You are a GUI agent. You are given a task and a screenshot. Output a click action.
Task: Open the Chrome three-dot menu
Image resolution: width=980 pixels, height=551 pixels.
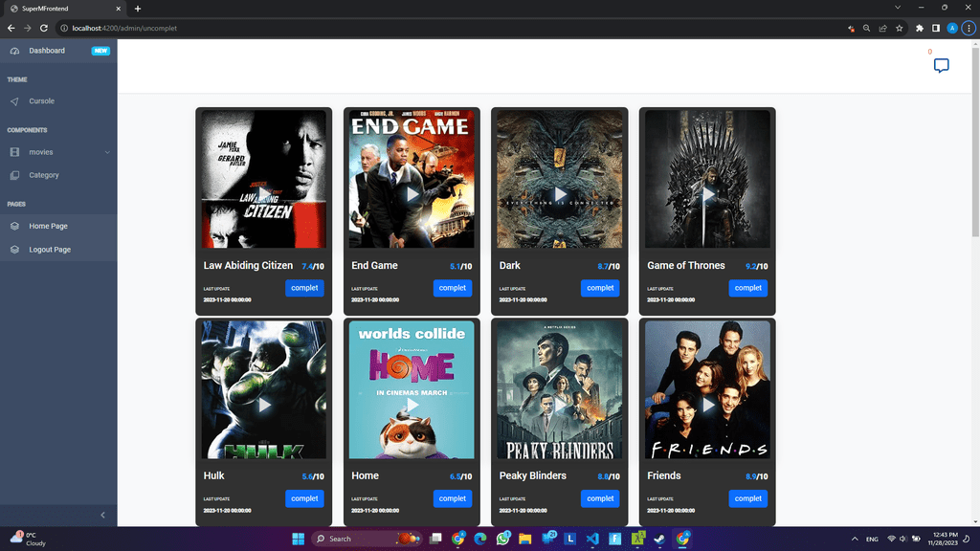[x=969, y=28]
